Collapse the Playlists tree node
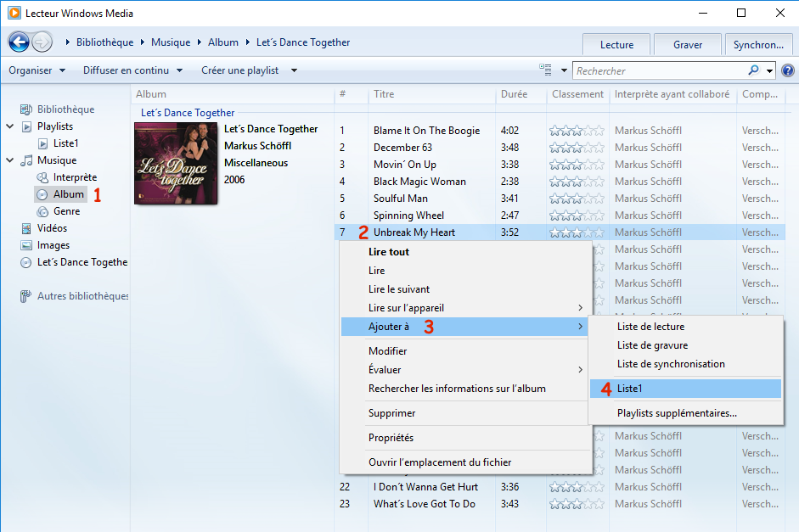This screenshot has height=532, width=799. (x=9, y=126)
